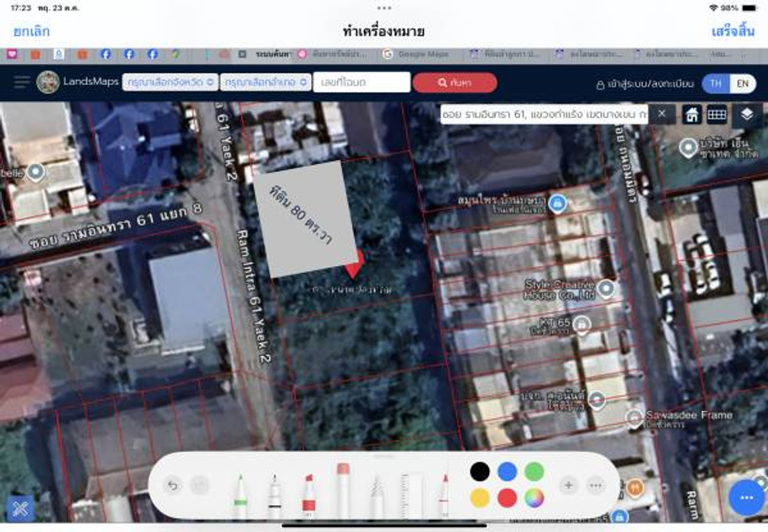Open the LandsMaps hamburger menu
768x532 pixels.
pyautogui.click(x=22, y=82)
